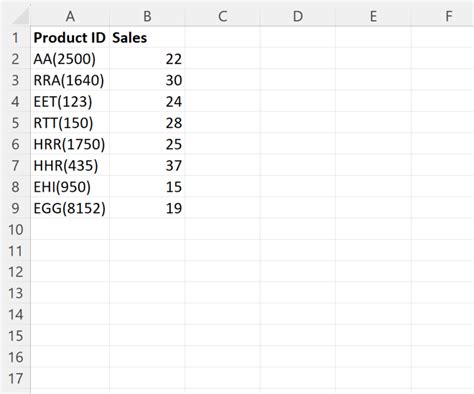
Task: Select cell containing HRR(1750)
Action: coord(70,144)
